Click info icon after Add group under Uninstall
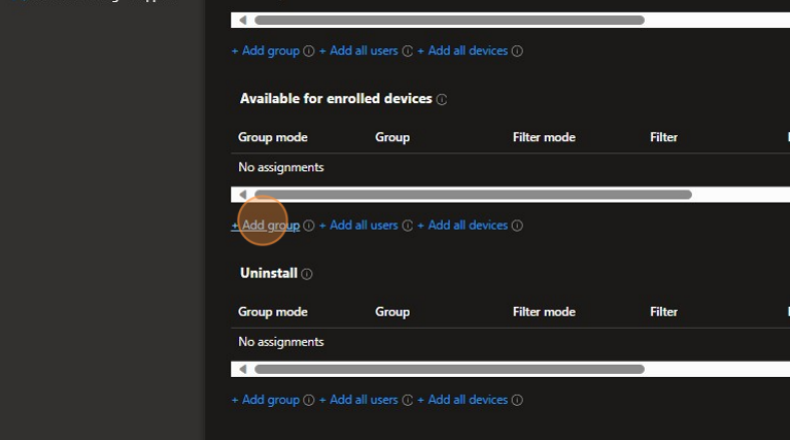 coord(309,400)
